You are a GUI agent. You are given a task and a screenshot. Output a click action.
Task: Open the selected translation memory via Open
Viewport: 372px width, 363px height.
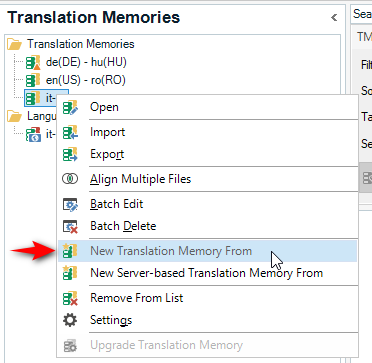207,107
